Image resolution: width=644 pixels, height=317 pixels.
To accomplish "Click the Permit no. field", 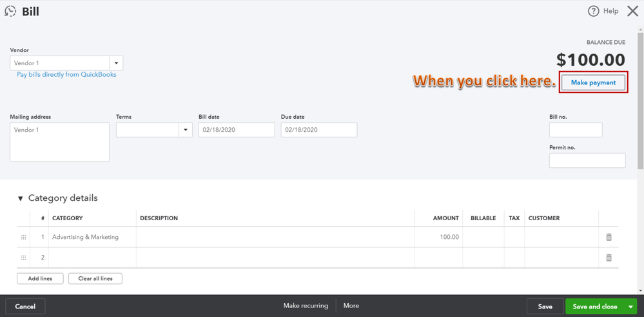I will pos(587,161).
